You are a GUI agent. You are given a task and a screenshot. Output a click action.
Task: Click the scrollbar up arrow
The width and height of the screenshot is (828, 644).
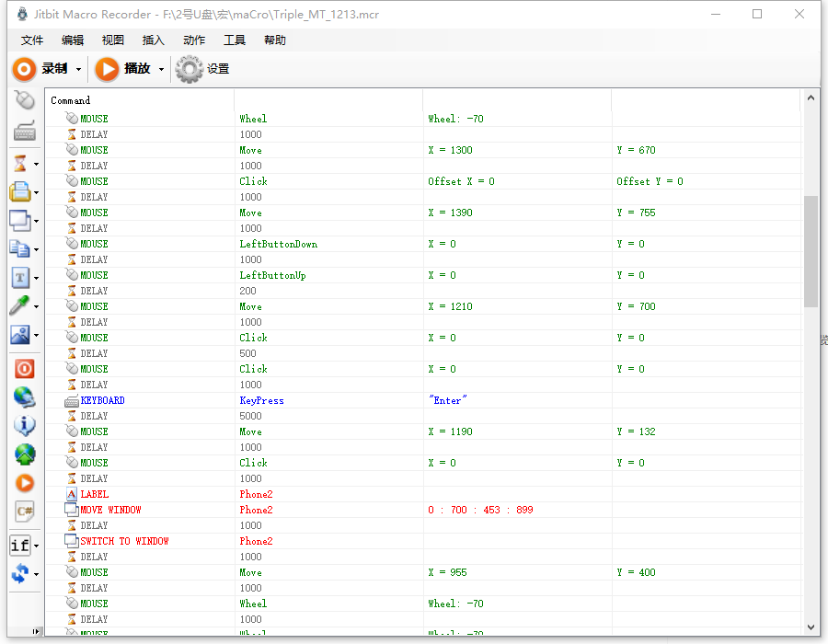(811, 98)
